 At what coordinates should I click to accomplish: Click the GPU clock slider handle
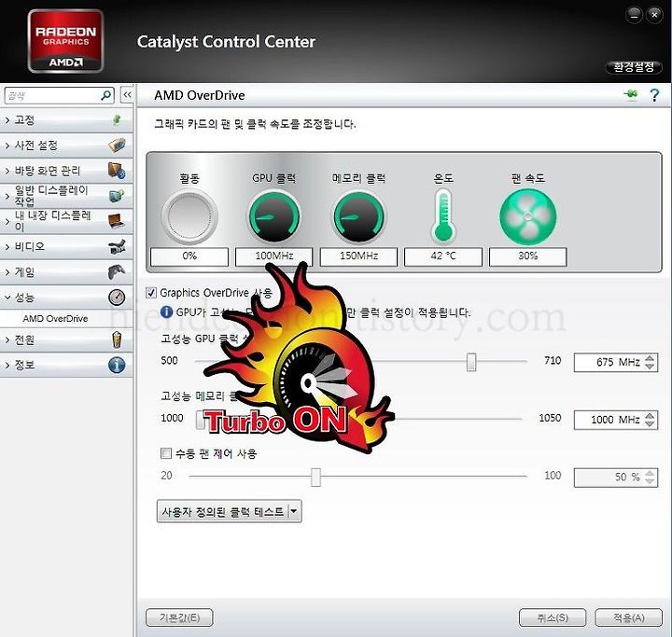471,362
